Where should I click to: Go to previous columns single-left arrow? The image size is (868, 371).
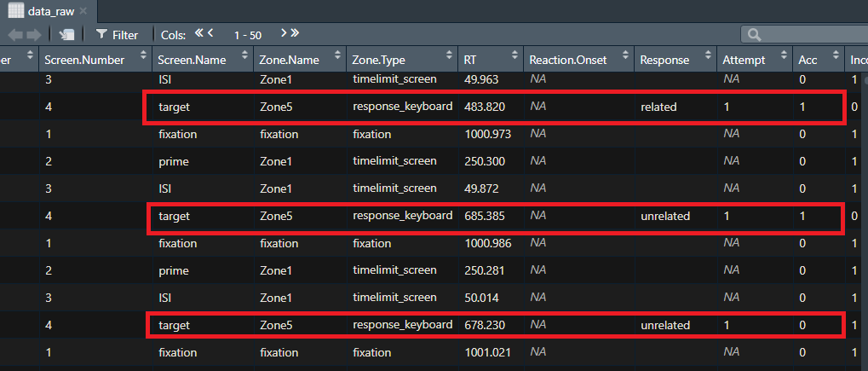211,33
